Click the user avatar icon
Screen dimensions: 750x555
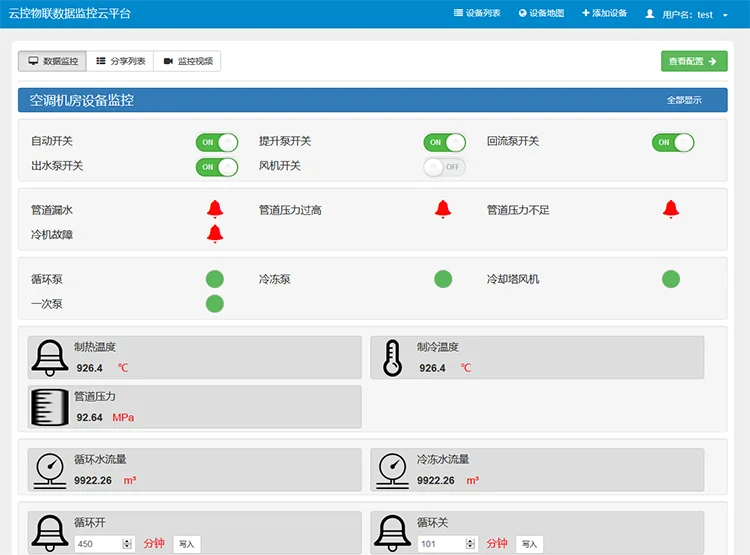tap(650, 14)
